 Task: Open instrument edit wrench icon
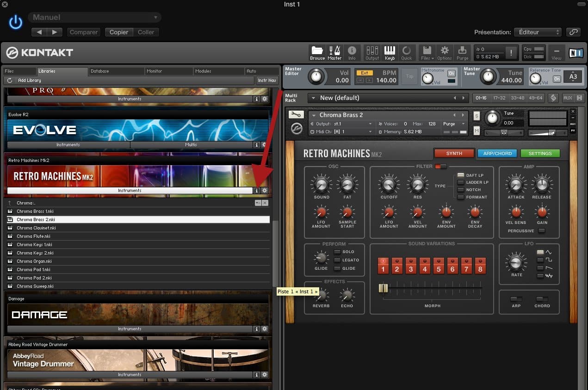coord(296,115)
